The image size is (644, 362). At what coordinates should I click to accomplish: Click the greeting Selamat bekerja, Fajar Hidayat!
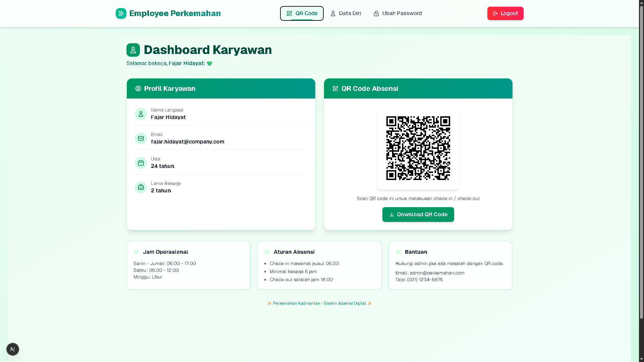(166, 63)
